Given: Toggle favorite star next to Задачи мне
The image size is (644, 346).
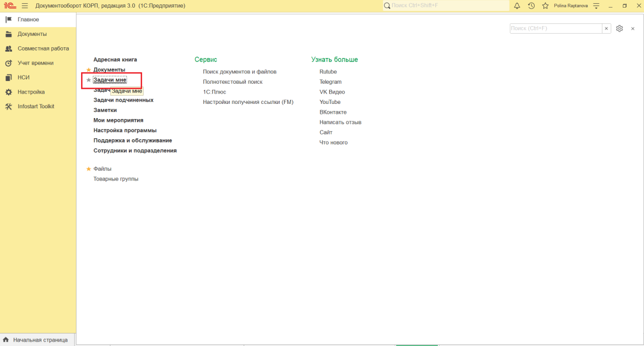Looking at the screenshot, I should click(x=89, y=80).
